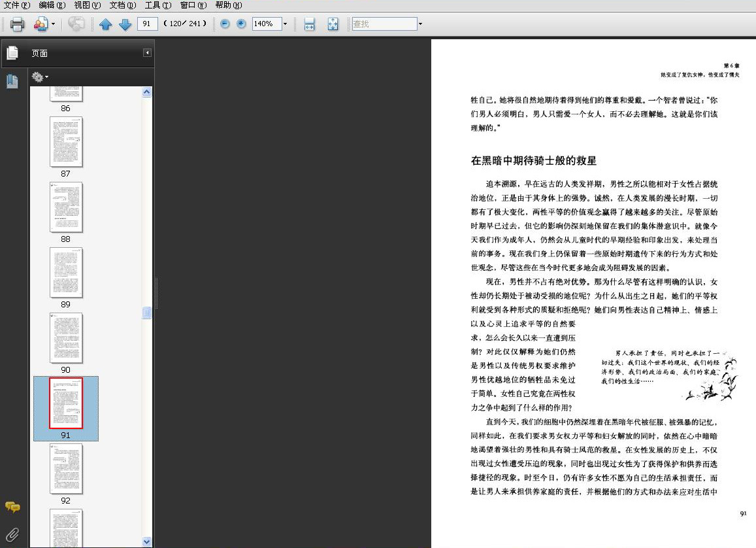Select page 89 thumbnail
This screenshot has width=756, height=548.
[x=66, y=273]
